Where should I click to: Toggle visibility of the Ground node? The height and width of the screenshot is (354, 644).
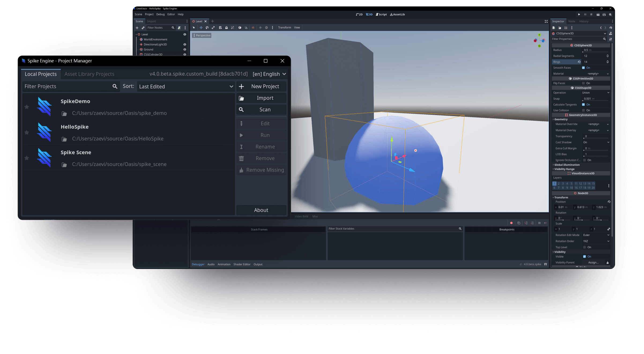point(185,49)
